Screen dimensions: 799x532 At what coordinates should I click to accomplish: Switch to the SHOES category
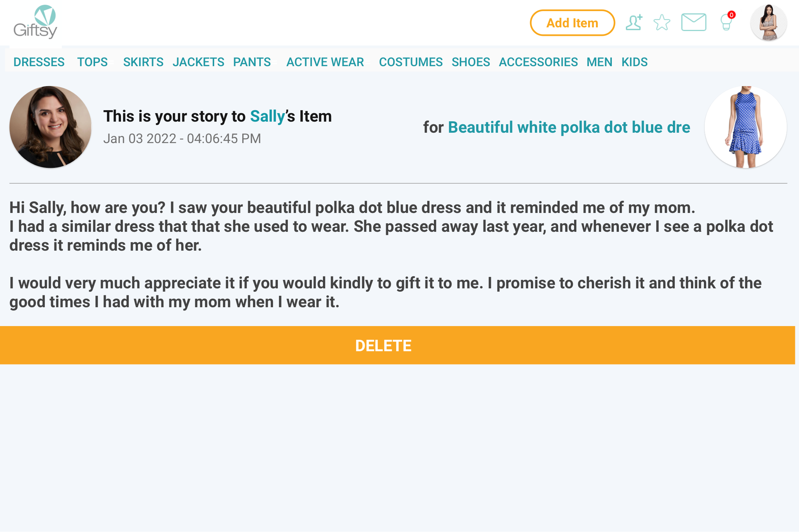(x=471, y=62)
